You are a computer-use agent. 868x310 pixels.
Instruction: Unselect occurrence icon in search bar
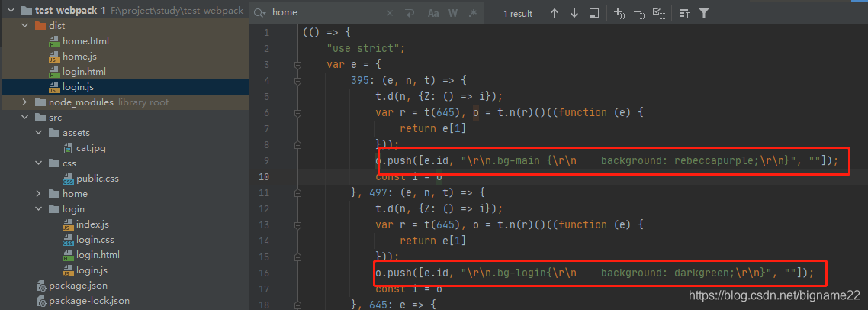[639, 13]
